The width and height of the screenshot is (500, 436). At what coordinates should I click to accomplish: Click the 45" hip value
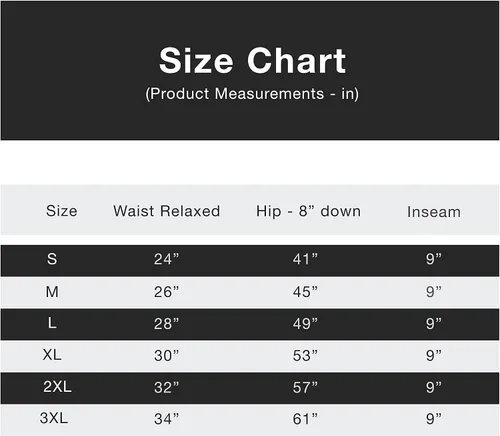point(305,292)
